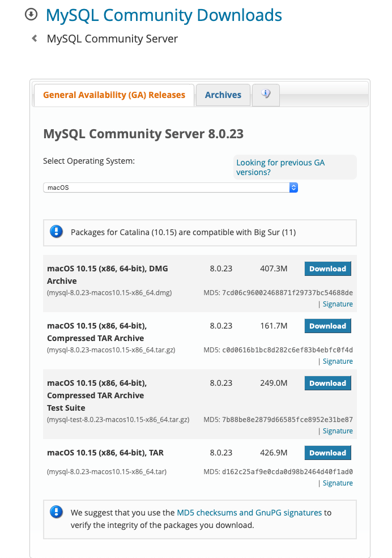
Task: Click the MySQL Community Server breadcrumb
Action: coord(112,39)
